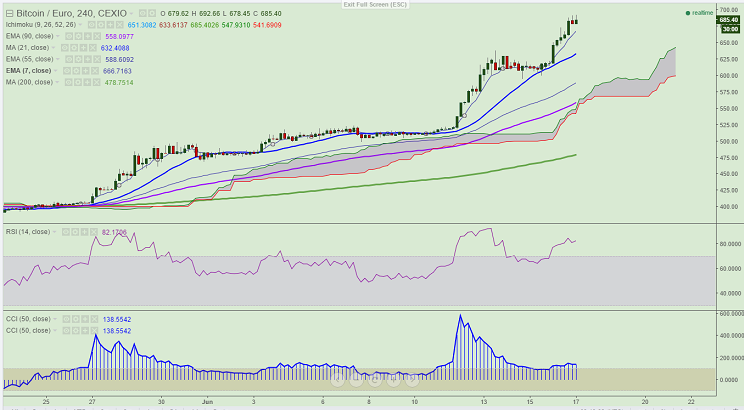Remove the Ichimoku indicator with its X icon

click(118, 23)
